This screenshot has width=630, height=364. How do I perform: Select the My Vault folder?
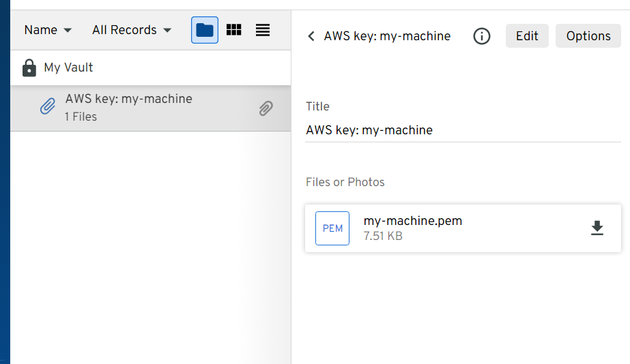pos(68,67)
